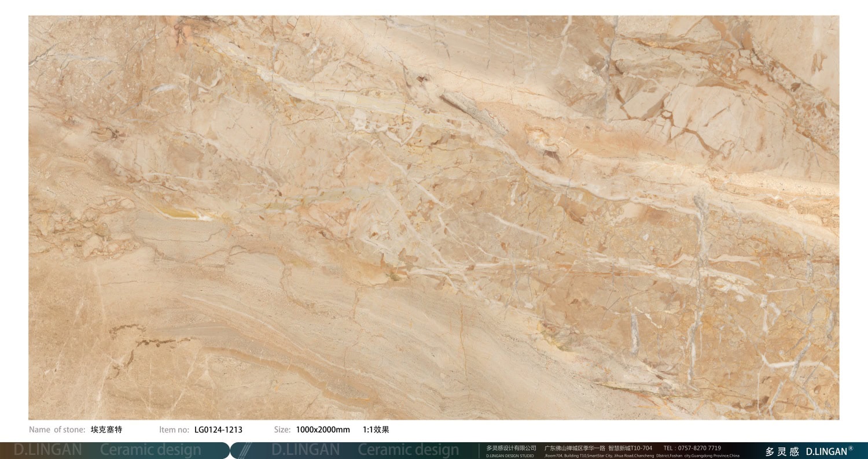
Task: Click the English address starting with Room704
Action: click(641, 456)
